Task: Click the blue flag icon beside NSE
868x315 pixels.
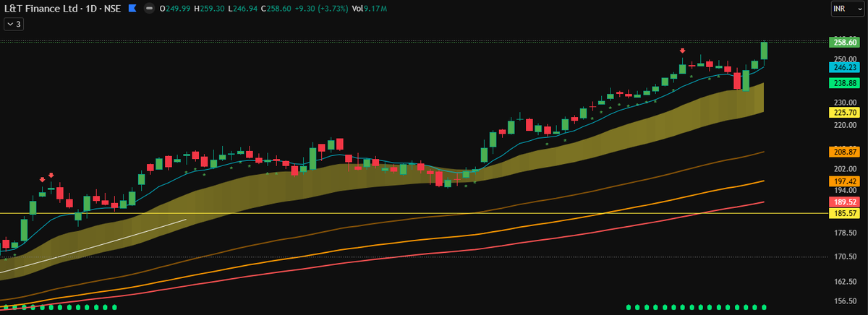Action: pos(131,9)
